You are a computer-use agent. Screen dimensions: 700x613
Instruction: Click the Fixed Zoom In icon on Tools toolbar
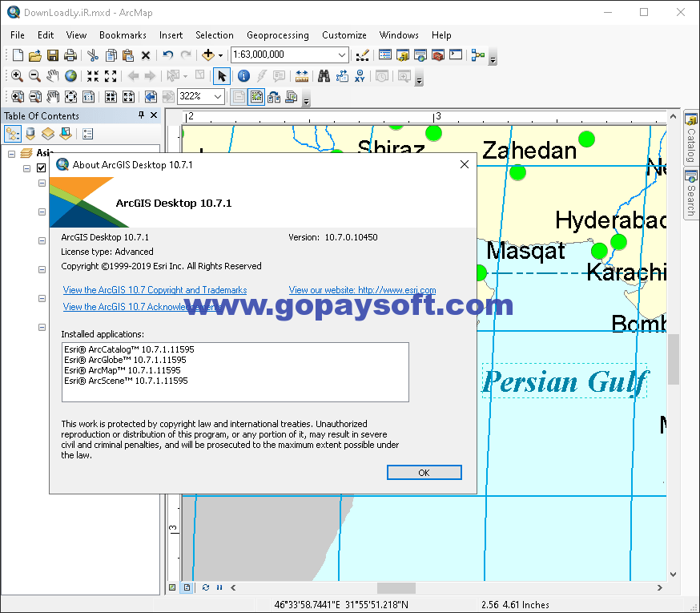click(x=93, y=76)
